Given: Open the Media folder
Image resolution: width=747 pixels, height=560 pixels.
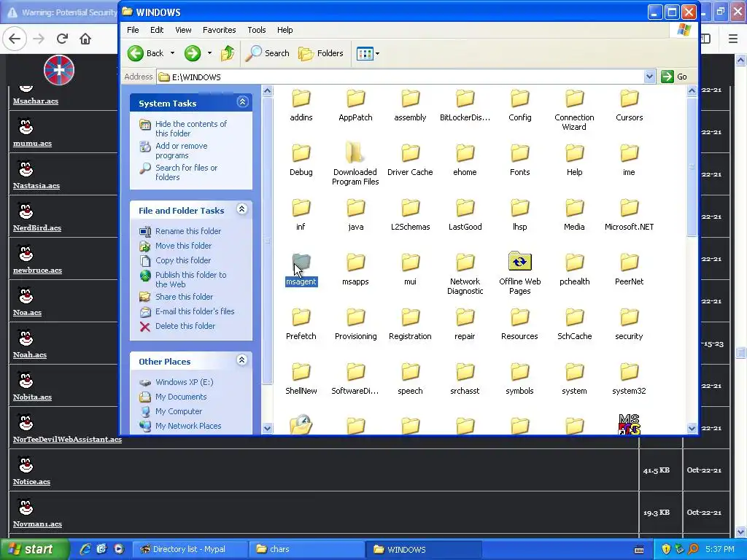Looking at the screenshot, I should tap(574, 215).
